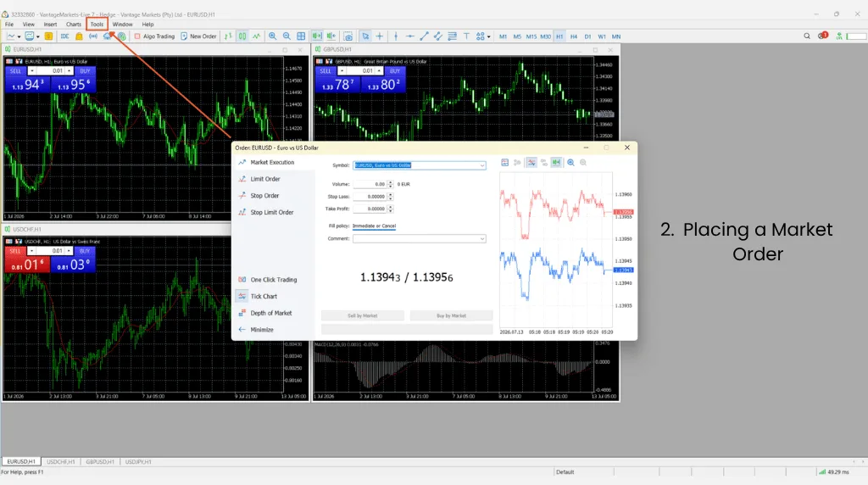Select the text label tool
Image resolution: width=868 pixels, height=485 pixels.
point(467,36)
